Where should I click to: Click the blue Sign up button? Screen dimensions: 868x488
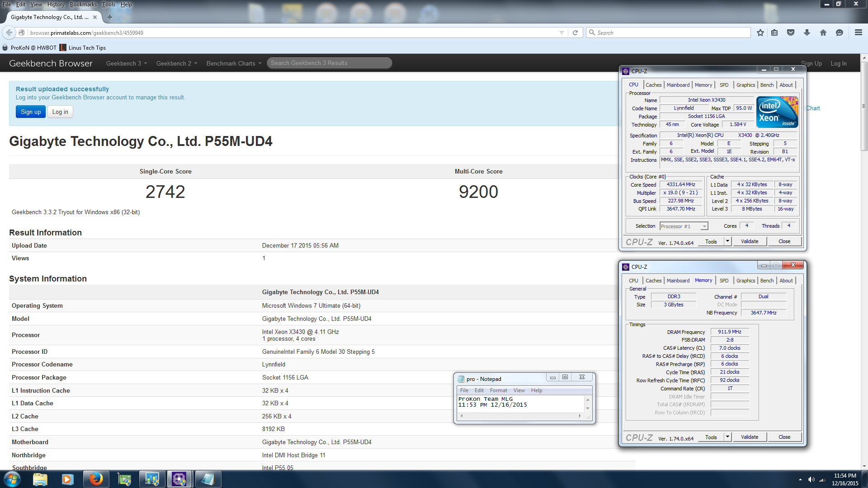click(x=31, y=112)
